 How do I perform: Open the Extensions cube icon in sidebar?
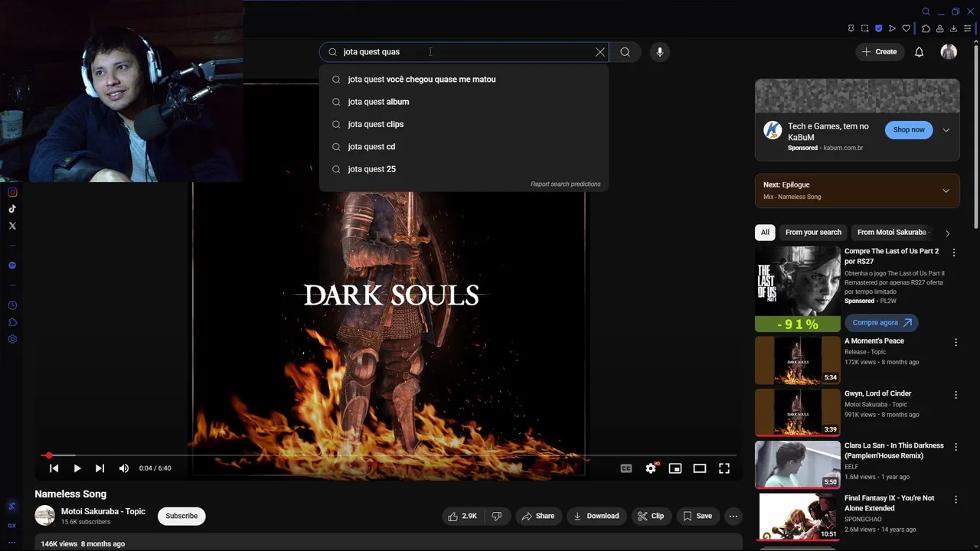(12, 322)
